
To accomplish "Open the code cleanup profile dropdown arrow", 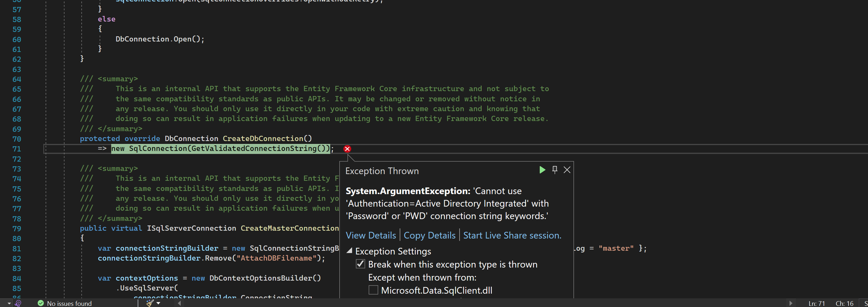I will tap(158, 303).
